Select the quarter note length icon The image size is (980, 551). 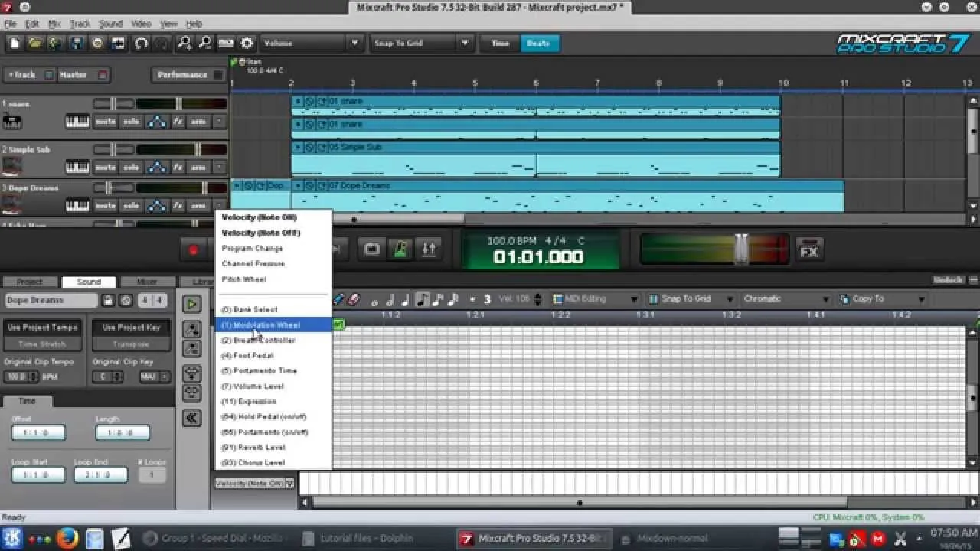click(x=405, y=299)
